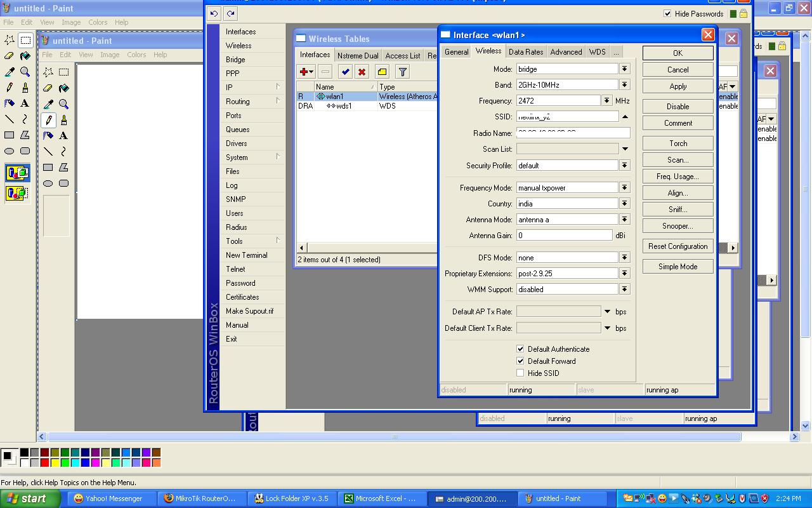Click the Freq. Usage... button

678,177
